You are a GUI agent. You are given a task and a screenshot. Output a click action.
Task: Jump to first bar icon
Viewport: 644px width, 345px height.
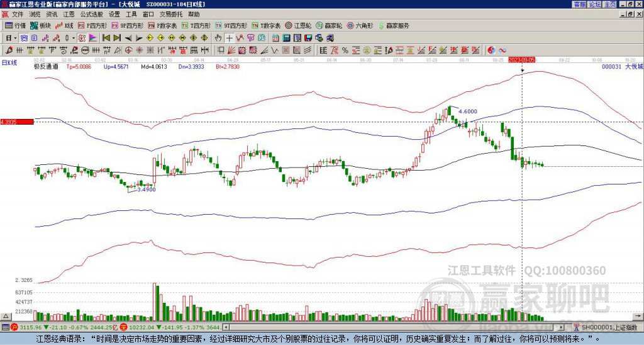pyautogui.click(x=106, y=38)
